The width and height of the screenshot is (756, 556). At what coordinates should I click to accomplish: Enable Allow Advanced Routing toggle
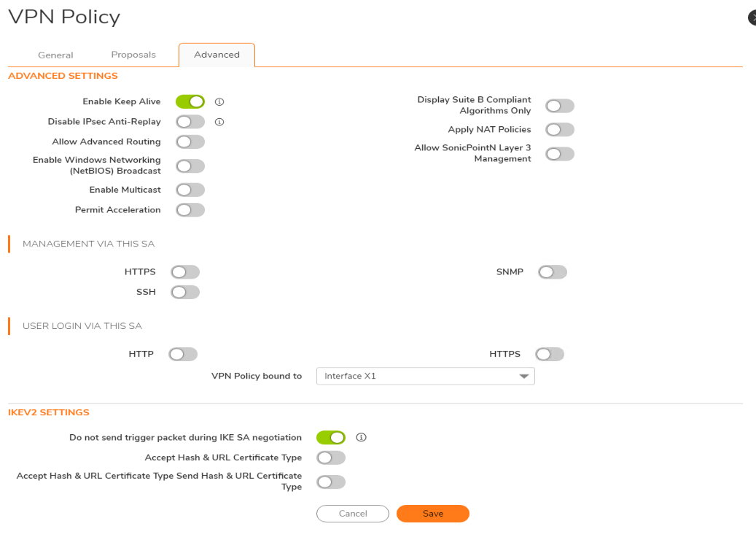click(190, 142)
